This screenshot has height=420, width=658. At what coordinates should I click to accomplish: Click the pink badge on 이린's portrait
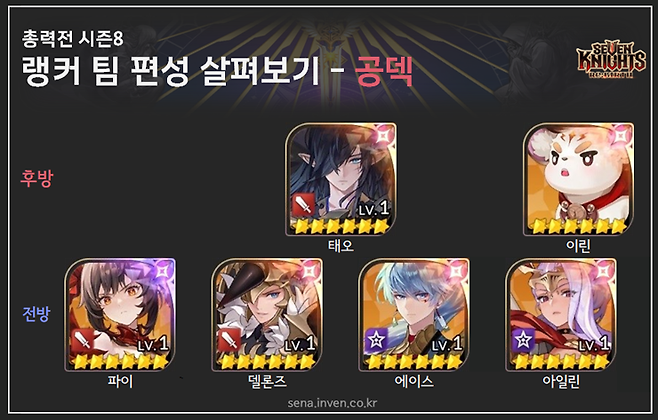621,136
